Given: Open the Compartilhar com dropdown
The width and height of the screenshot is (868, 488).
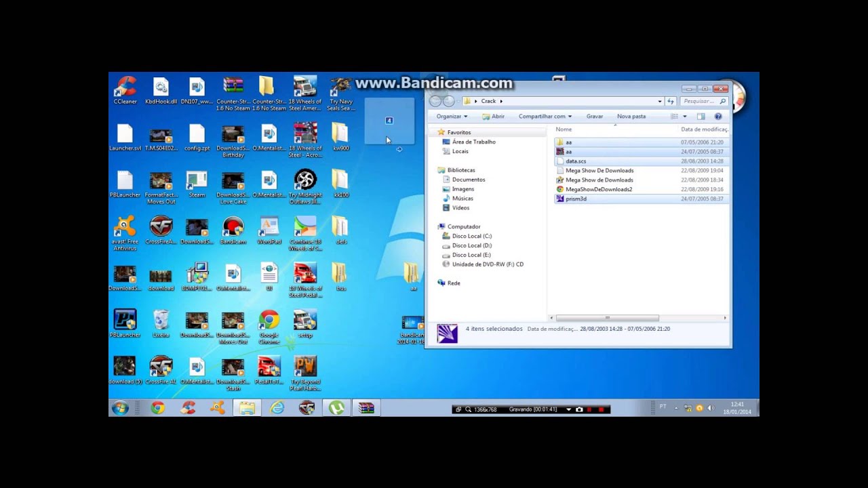Looking at the screenshot, I should click(545, 117).
